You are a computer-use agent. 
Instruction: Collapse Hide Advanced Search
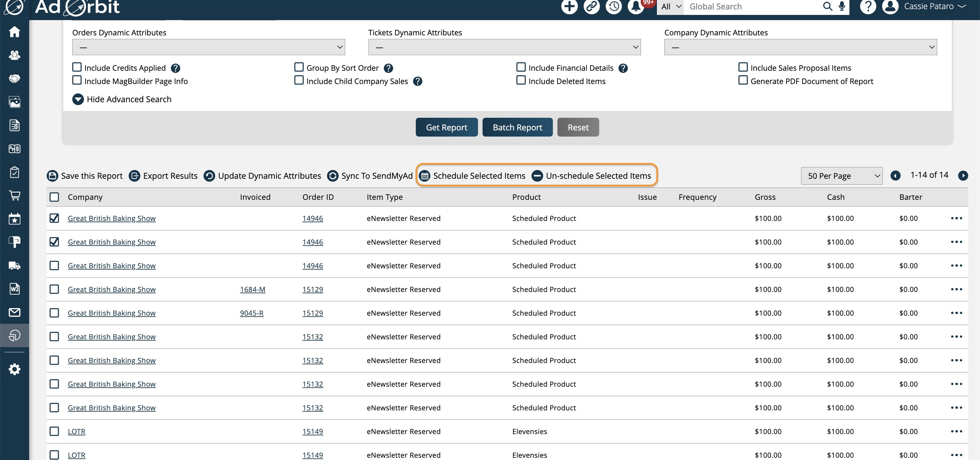tap(122, 99)
